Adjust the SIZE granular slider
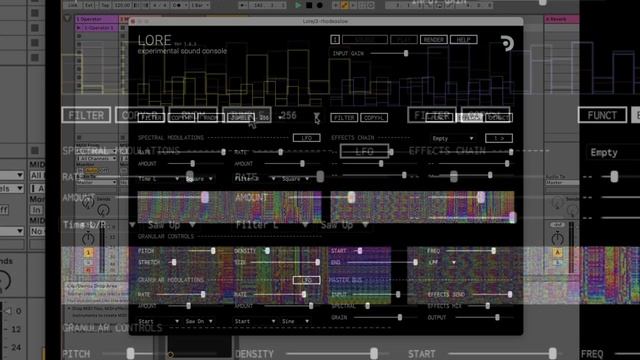 coord(285,262)
